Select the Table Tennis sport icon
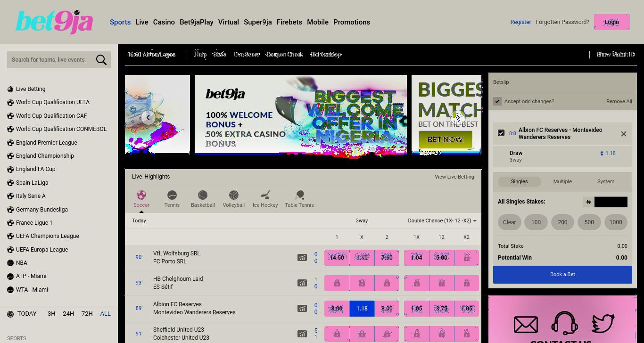The width and height of the screenshot is (644, 343). tap(299, 195)
